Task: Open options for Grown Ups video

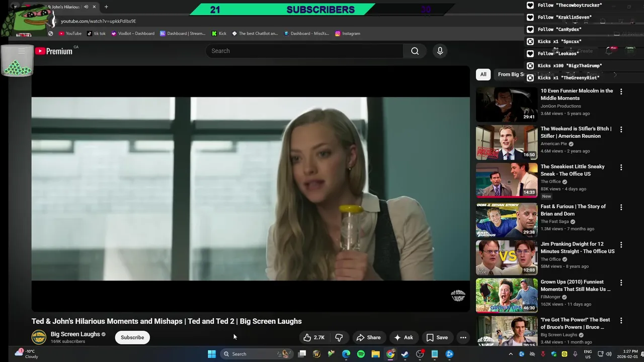Action: click(621, 283)
